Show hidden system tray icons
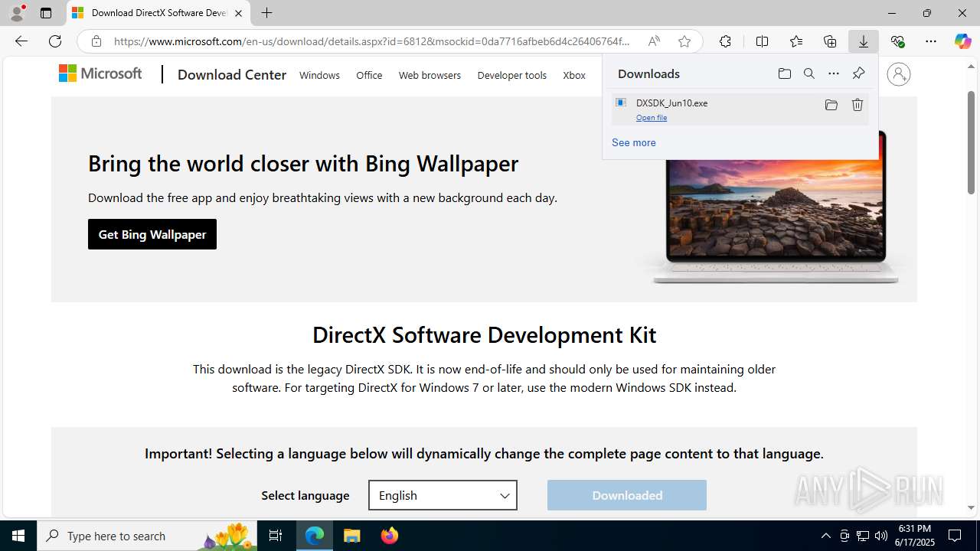Screen dimensions: 980x551 click(x=825, y=536)
